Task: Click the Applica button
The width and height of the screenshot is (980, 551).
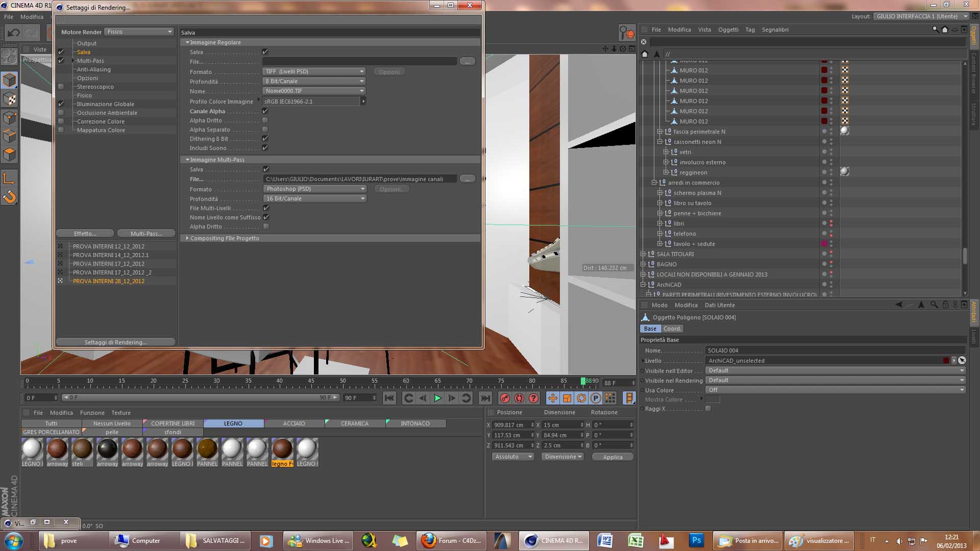Action: [612, 457]
